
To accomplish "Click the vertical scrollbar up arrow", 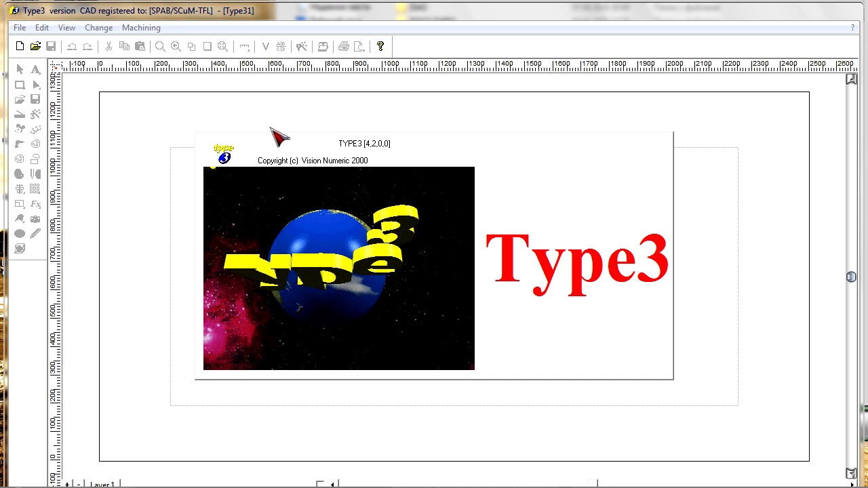I will tap(851, 79).
